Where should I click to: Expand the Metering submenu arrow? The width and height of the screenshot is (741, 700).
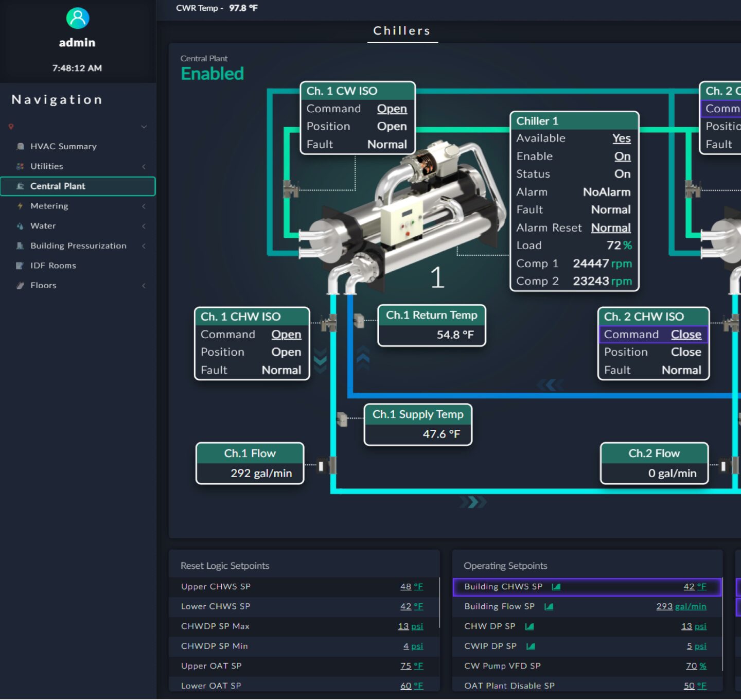point(144,206)
